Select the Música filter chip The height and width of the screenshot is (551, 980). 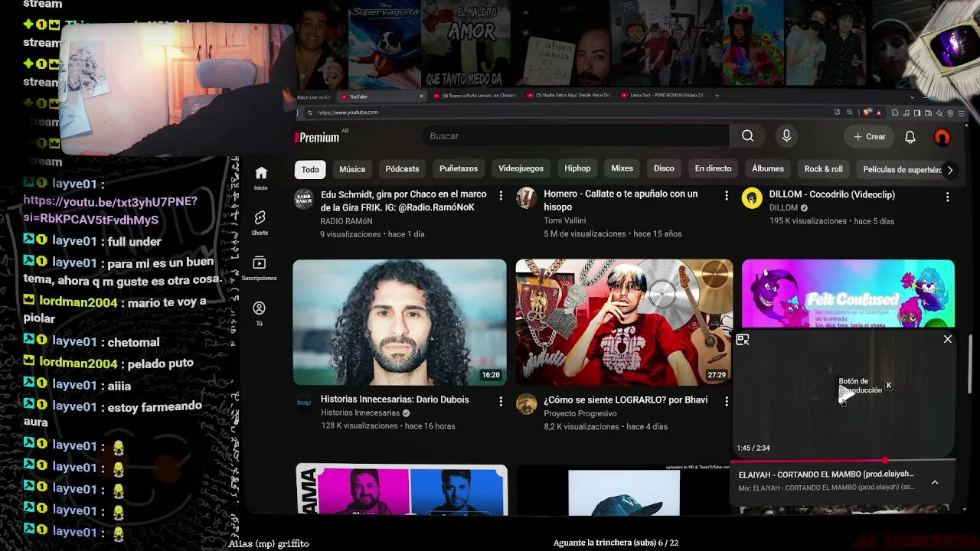(x=352, y=169)
